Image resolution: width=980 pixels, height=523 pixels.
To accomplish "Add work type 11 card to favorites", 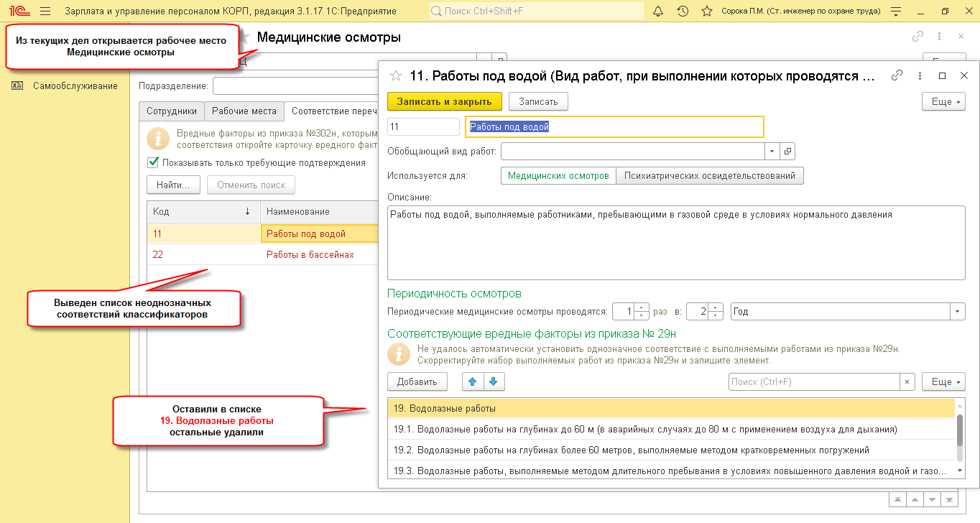I will [394, 76].
